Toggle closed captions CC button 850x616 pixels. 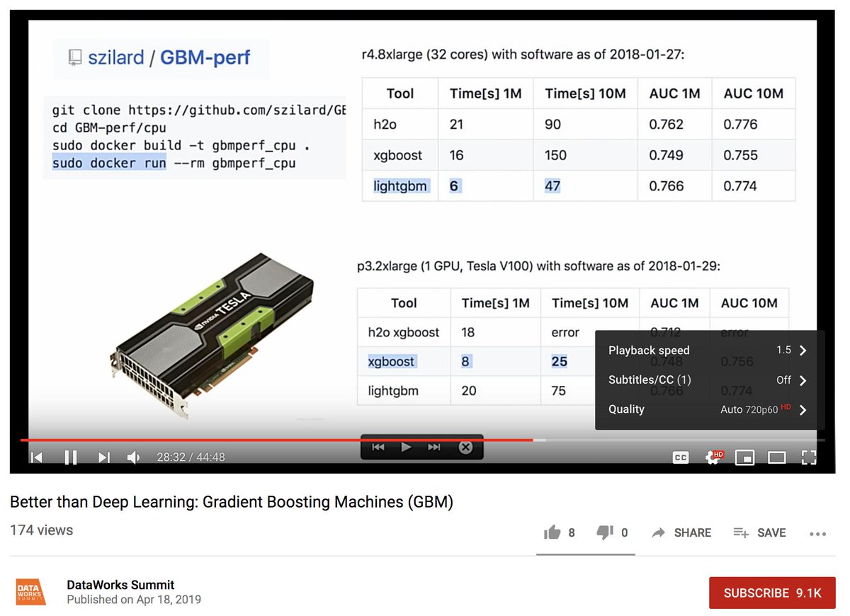click(680, 457)
